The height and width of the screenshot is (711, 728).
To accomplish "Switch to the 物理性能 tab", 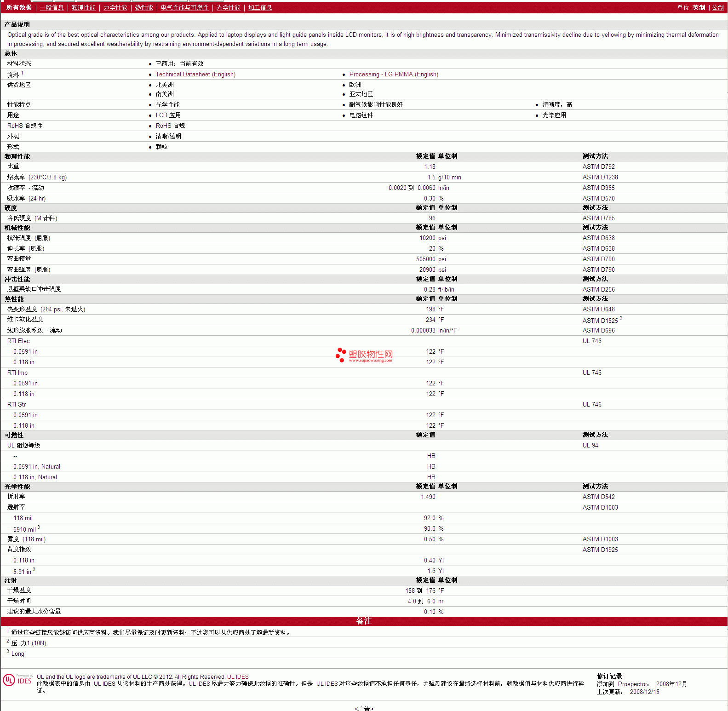I will click(83, 8).
